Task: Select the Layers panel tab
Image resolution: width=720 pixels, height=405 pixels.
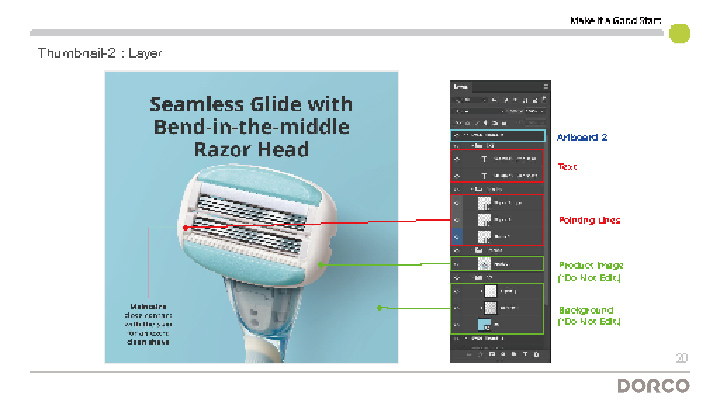Action: click(461, 87)
